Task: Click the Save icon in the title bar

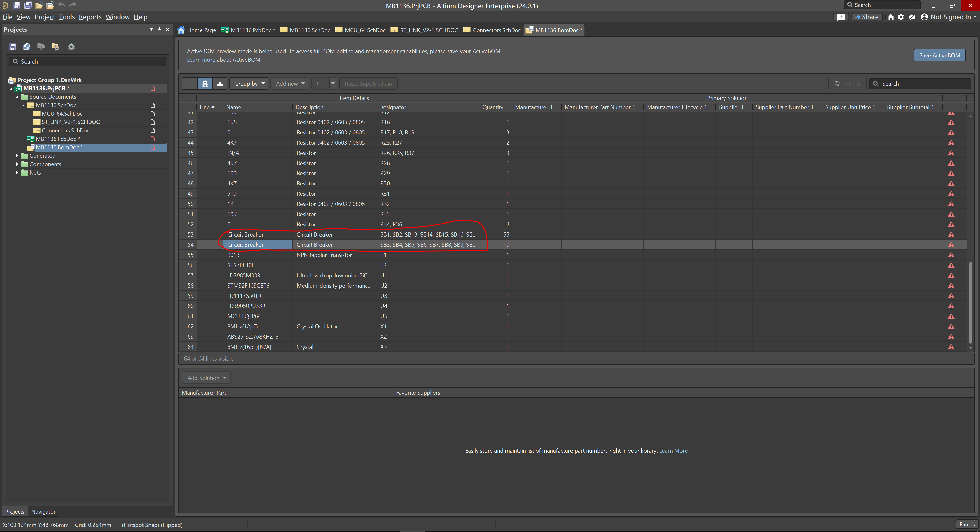Action: point(16,5)
